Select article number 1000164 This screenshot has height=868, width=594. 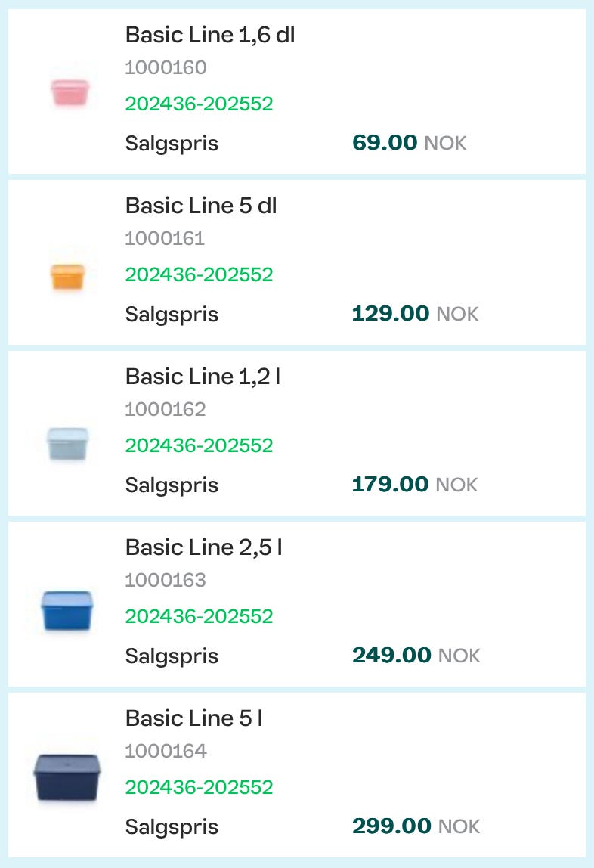click(x=166, y=752)
